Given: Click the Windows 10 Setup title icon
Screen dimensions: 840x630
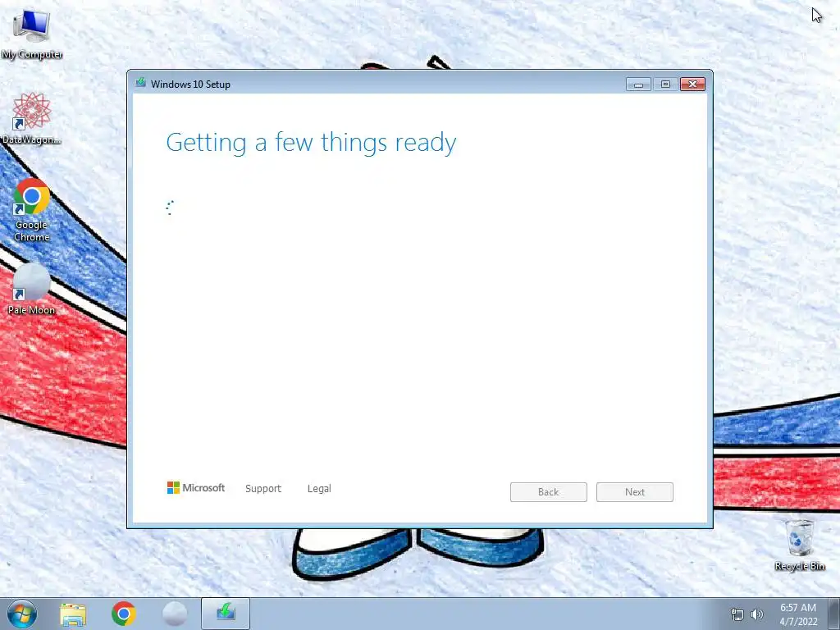Looking at the screenshot, I should [x=141, y=83].
